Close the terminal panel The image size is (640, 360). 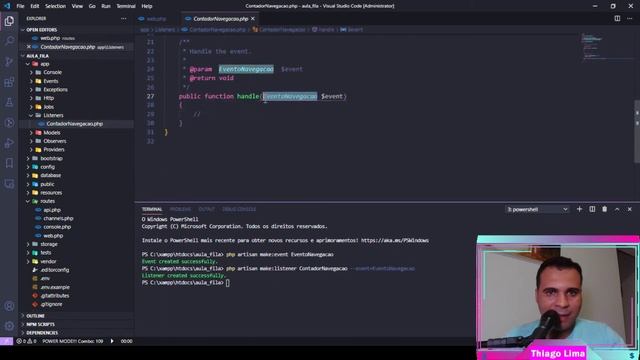pyautogui.click(x=630, y=209)
